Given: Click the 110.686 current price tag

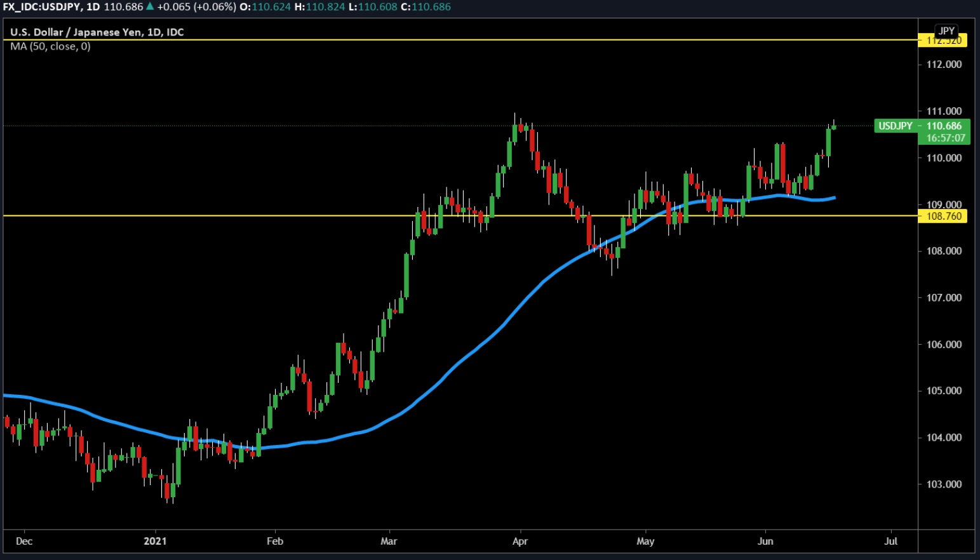Looking at the screenshot, I should click(x=944, y=126).
